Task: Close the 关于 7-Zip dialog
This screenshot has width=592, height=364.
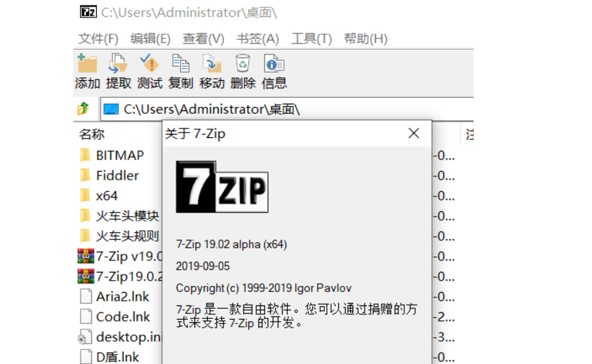Action: [414, 133]
